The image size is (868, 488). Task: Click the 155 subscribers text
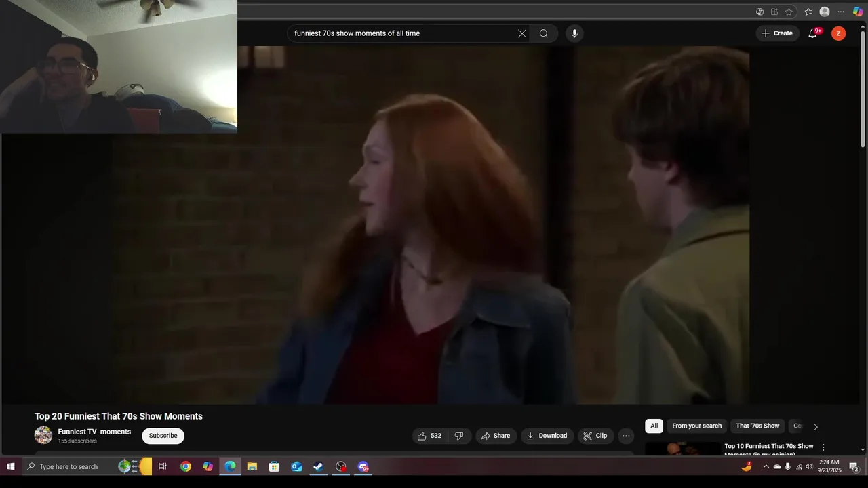(x=77, y=441)
